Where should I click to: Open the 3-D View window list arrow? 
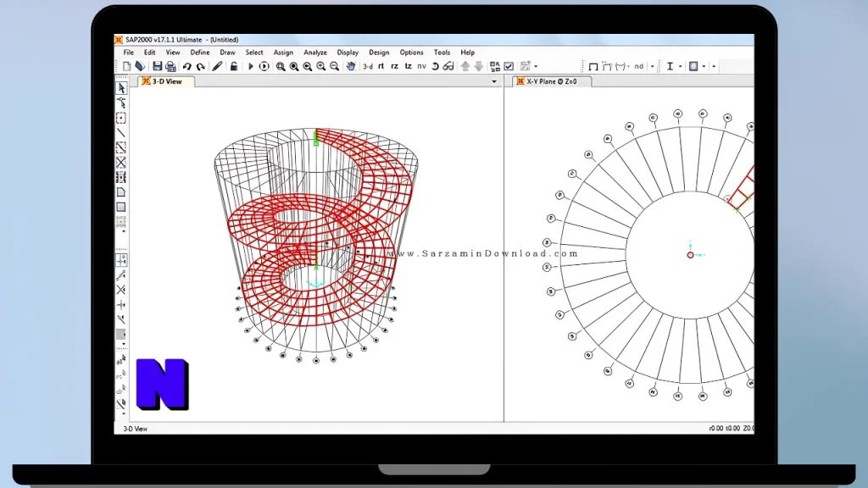click(x=494, y=81)
